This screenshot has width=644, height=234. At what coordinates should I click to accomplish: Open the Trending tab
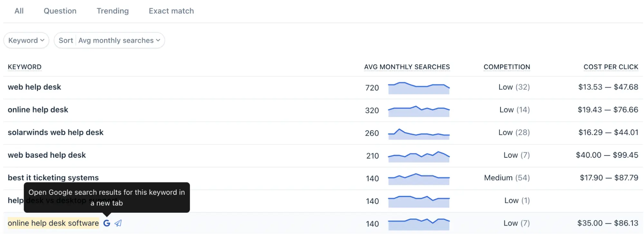click(x=113, y=11)
